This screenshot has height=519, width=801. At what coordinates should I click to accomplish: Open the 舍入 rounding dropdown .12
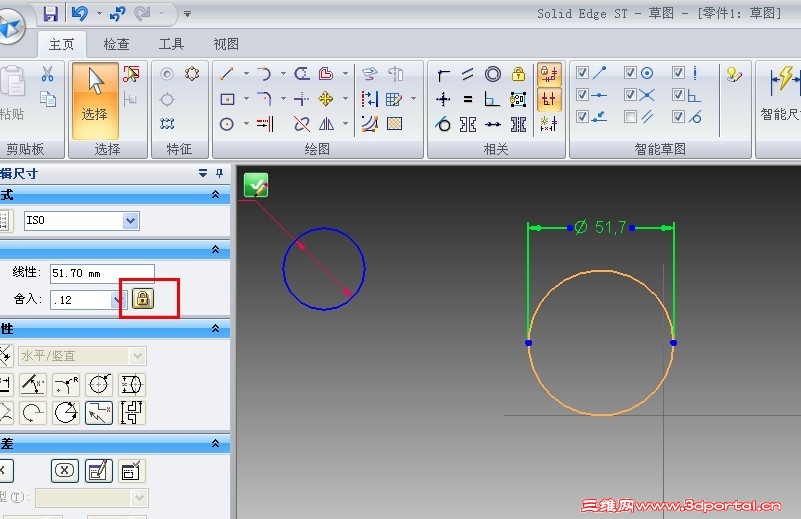(117, 300)
